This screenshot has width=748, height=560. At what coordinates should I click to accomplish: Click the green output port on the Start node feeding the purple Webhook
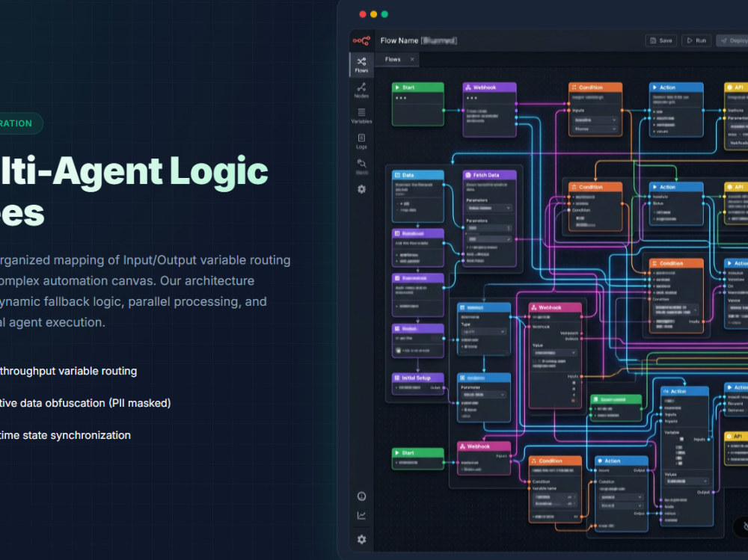444,110
